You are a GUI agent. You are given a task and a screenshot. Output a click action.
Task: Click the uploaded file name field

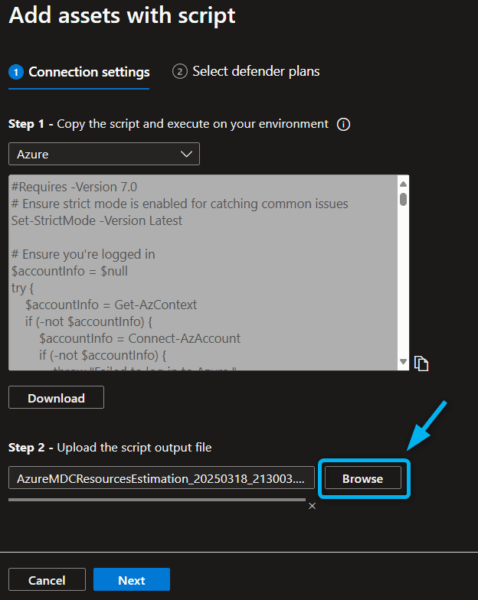coord(162,478)
